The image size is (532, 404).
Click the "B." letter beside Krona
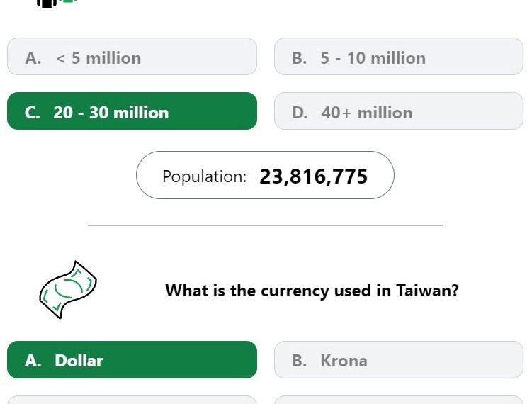coord(299,361)
